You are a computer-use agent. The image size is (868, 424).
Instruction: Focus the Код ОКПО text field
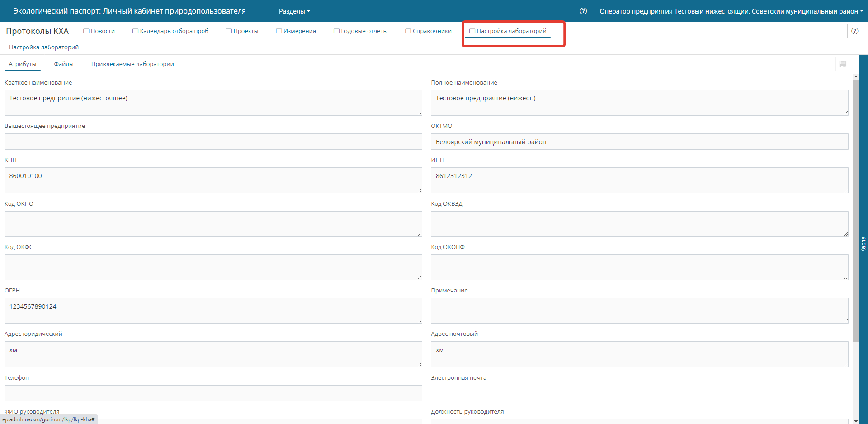(213, 224)
